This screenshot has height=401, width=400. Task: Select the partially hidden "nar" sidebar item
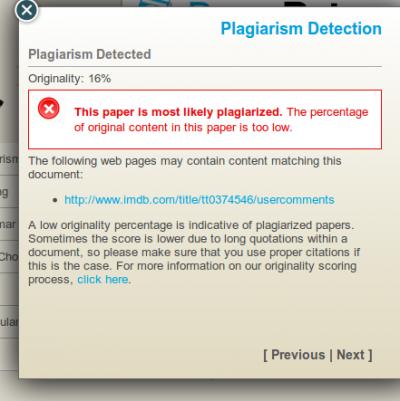coord(8,224)
